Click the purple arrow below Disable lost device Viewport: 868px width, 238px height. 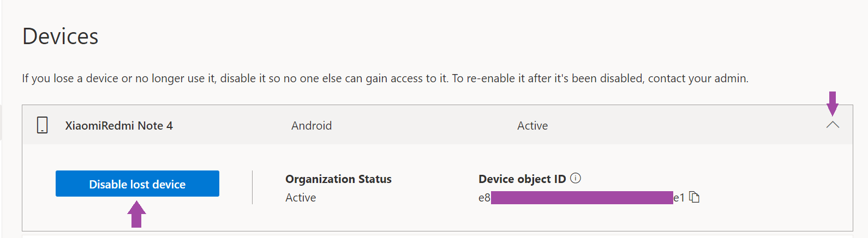point(137,214)
